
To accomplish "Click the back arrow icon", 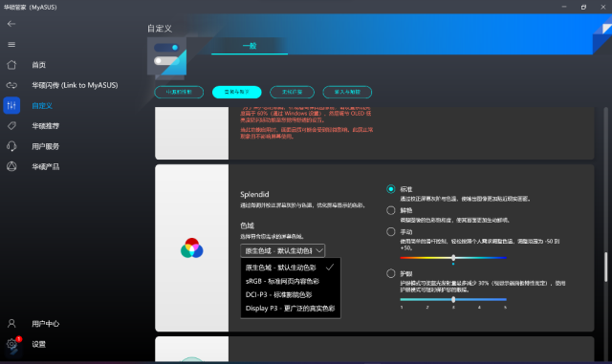I will point(11,24).
